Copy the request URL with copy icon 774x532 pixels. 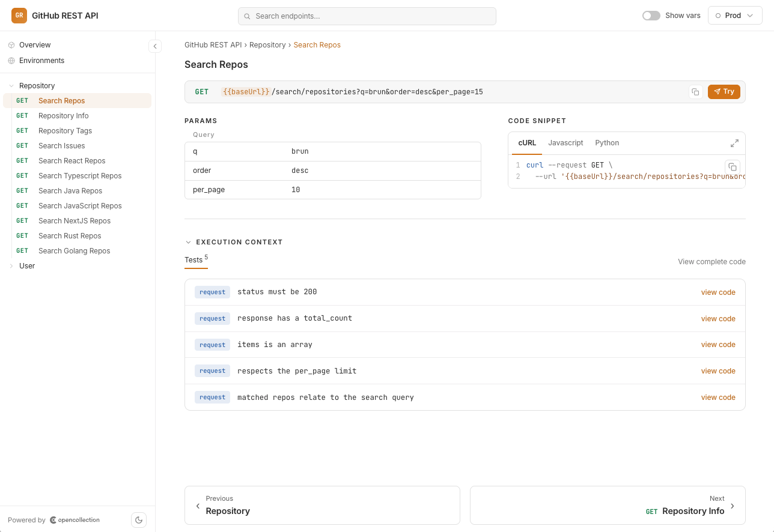(x=696, y=92)
